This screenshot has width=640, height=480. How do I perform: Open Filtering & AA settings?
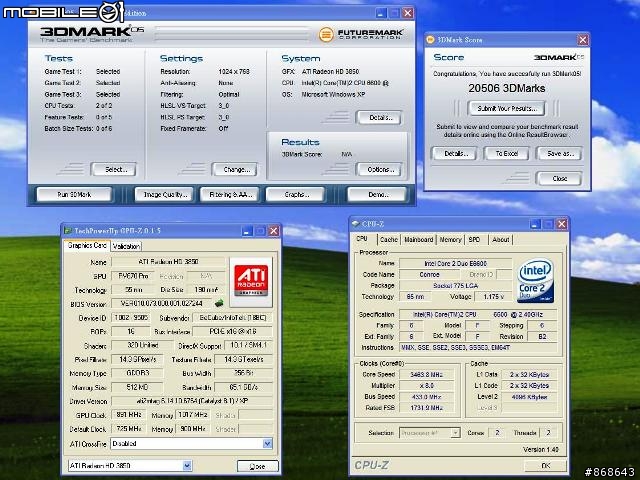pyautogui.click(x=230, y=195)
